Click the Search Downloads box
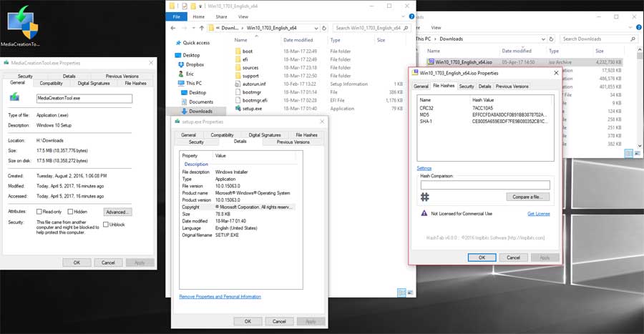Image resolution: width=644 pixels, height=334 pixels. click(598, 39)
